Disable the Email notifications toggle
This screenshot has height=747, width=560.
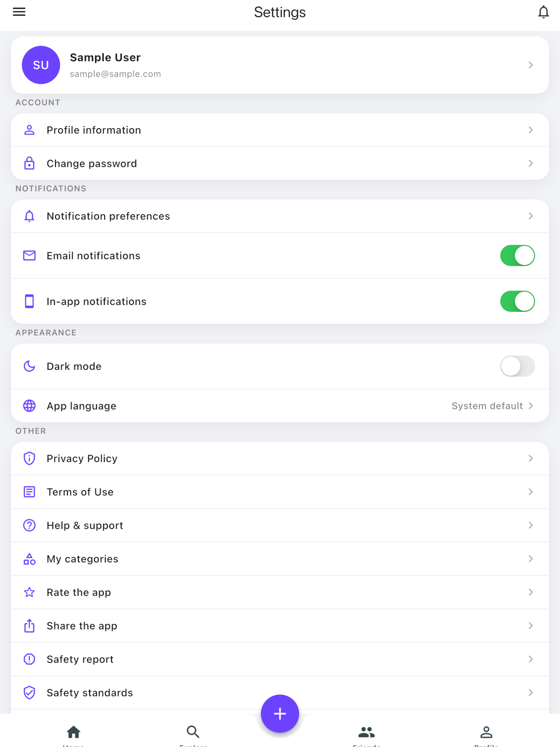[x=517, y=255]
